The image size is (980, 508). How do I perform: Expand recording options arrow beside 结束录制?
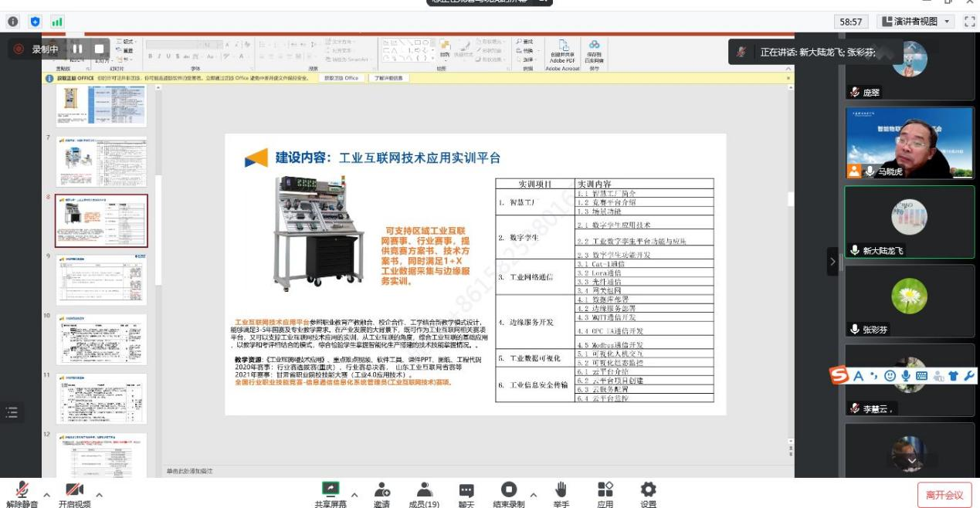[x=533, y=495]
